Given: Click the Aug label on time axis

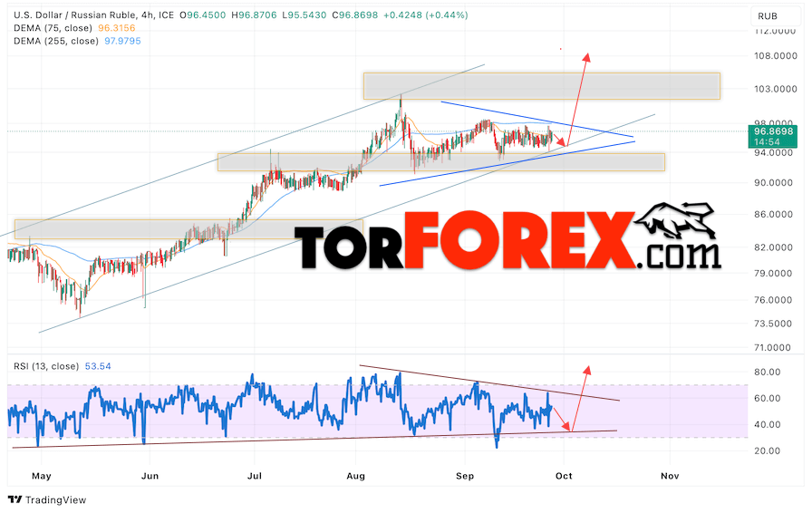Looking at the screenshot, I should [x=356, y=476].
